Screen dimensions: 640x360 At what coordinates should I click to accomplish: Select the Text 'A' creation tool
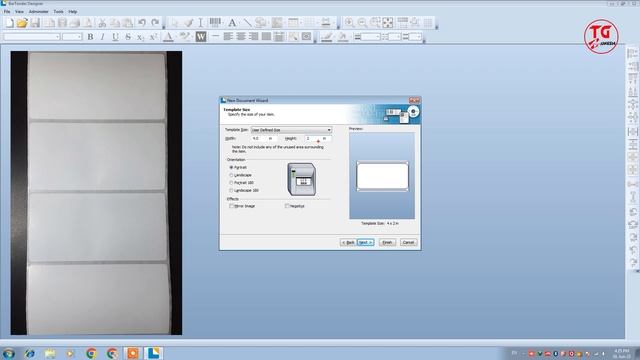coord(232,23)
